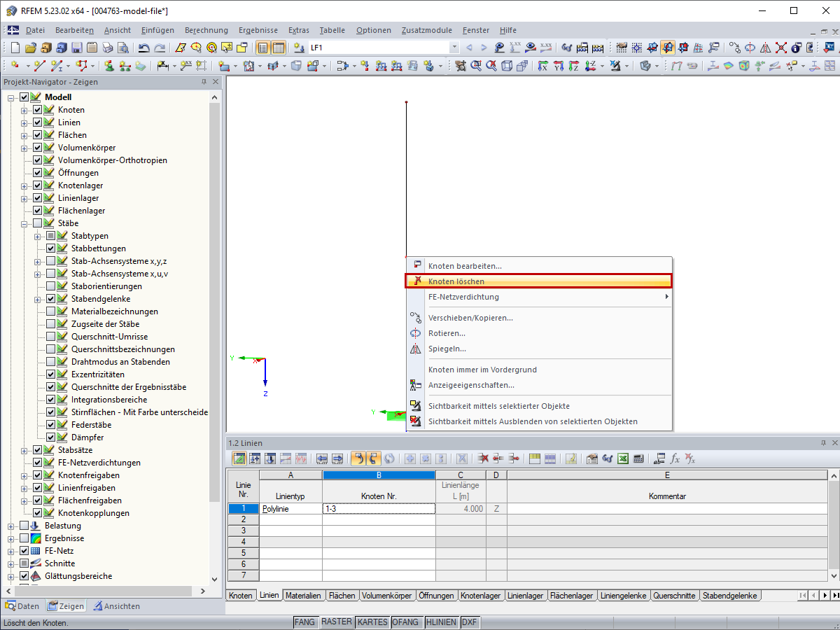Click the Print preview magnifier icon
This screenshot has width=840, height=630.
123,48
